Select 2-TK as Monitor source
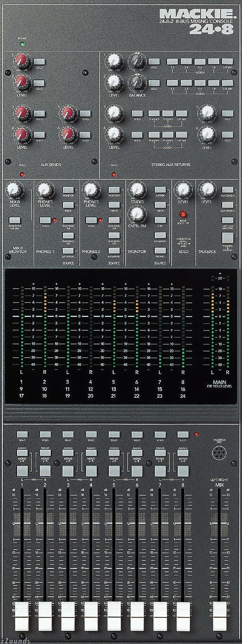This screenshot has width=242, height=644. (x=160, y=220)
